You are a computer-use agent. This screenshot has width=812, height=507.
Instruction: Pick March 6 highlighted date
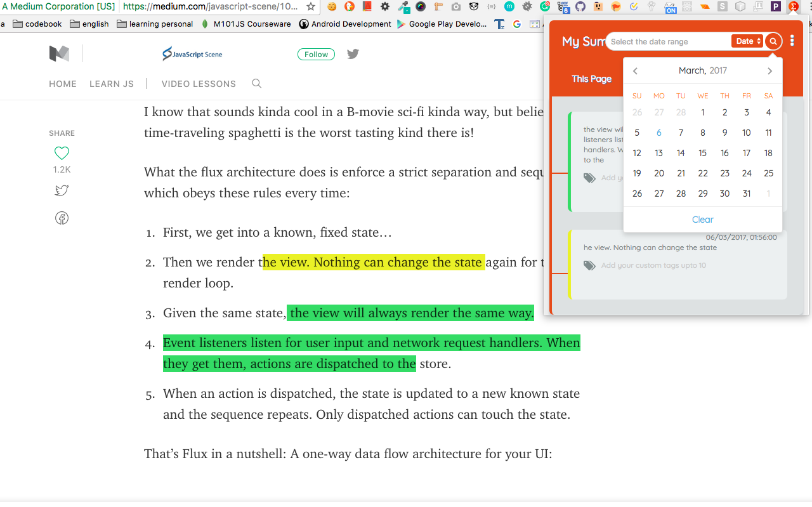[x=659, y=133]
